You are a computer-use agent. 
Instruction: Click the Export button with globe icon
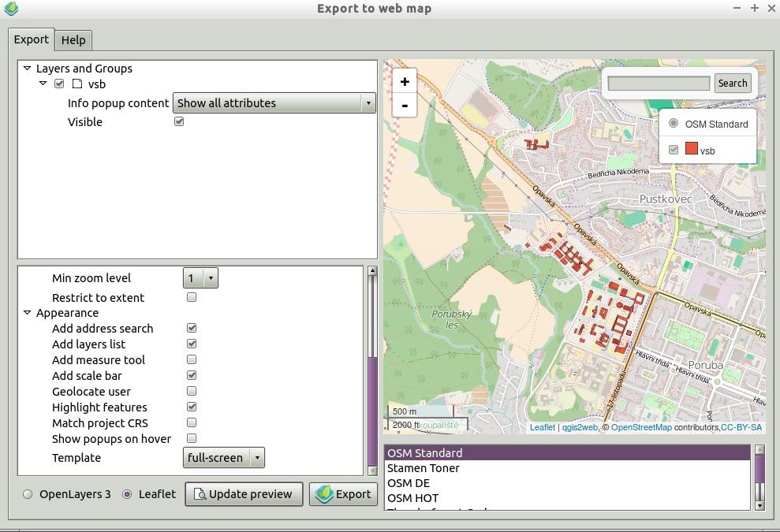point(344,493)
